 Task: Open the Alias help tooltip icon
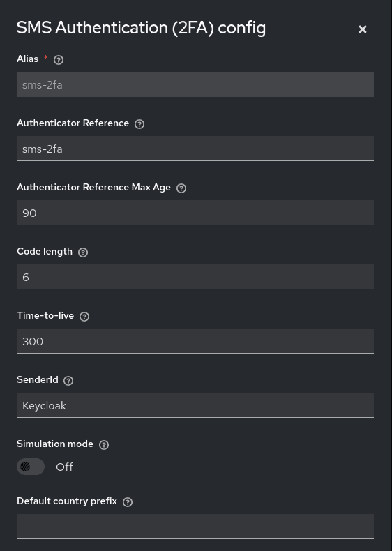click(59, 60)
